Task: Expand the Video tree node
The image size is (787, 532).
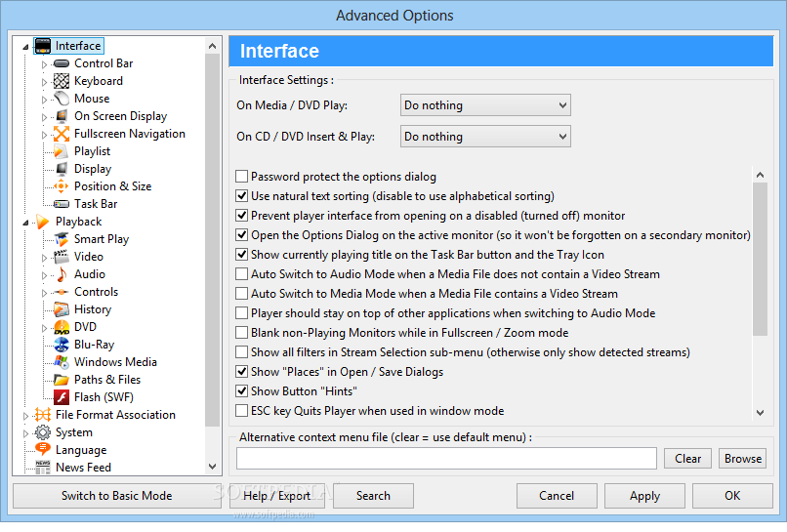Action: [x=44, y=258]
